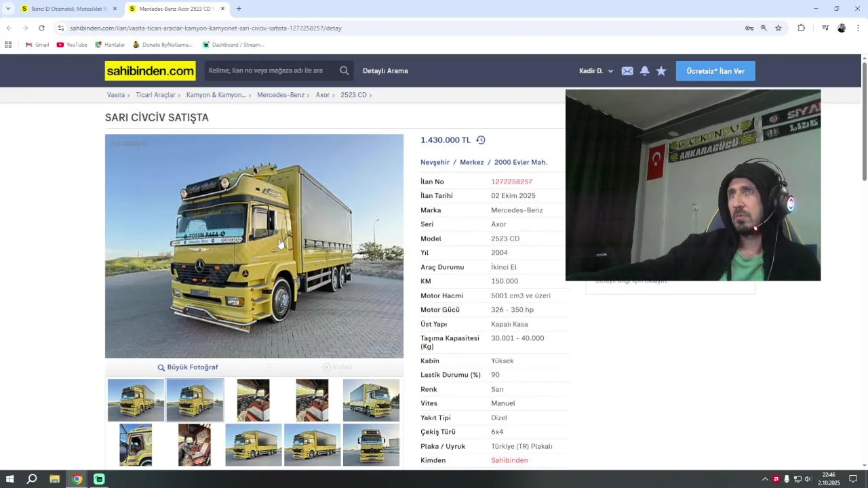Click ilan number 1272258257
This screenshot has width=868, height=488.
pyautogui.click(x=511, y=182)
